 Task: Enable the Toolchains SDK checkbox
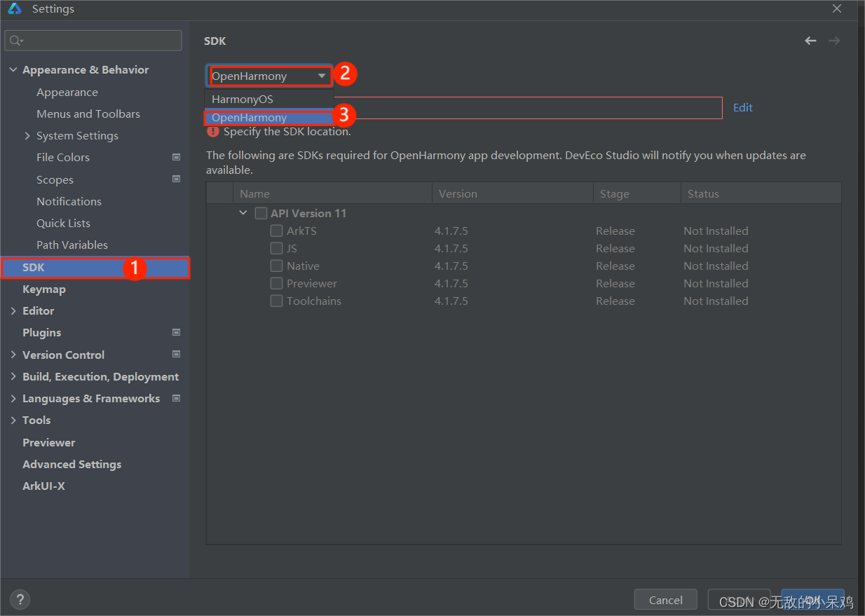click(x=277, y=301)
